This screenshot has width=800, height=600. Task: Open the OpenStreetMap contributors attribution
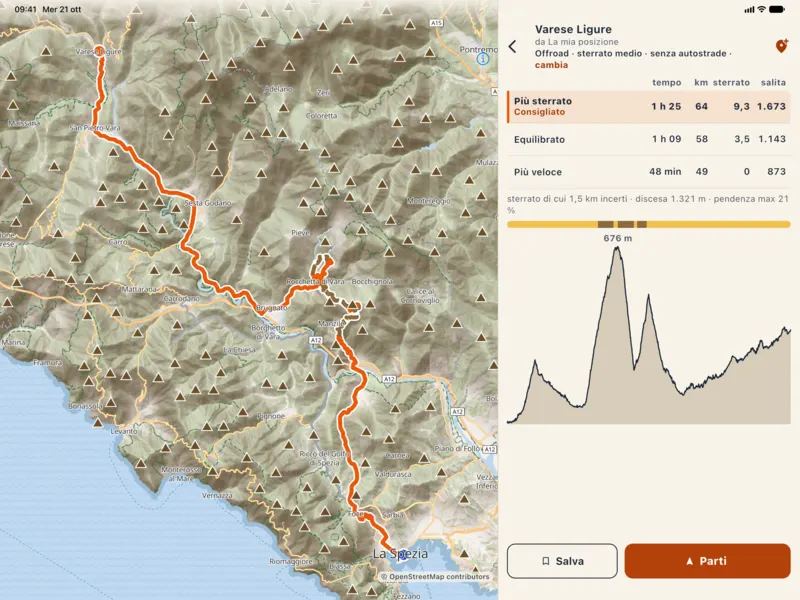(x=435, y=577)
